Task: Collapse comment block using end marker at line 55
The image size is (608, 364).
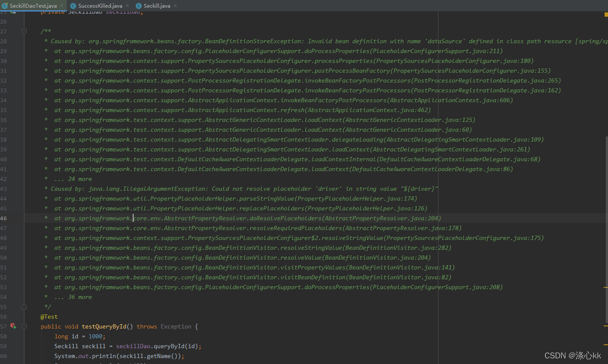Action: click(24, 307)
